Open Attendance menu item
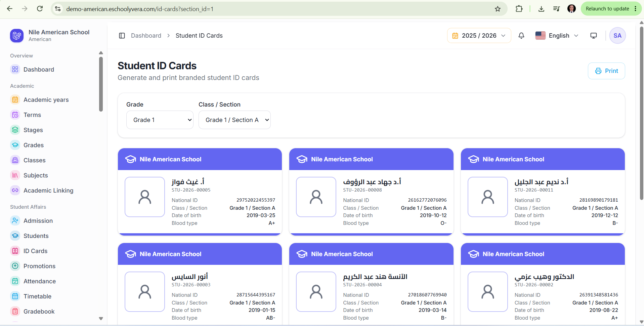This screenshot has width=644, height=326. 40,281
